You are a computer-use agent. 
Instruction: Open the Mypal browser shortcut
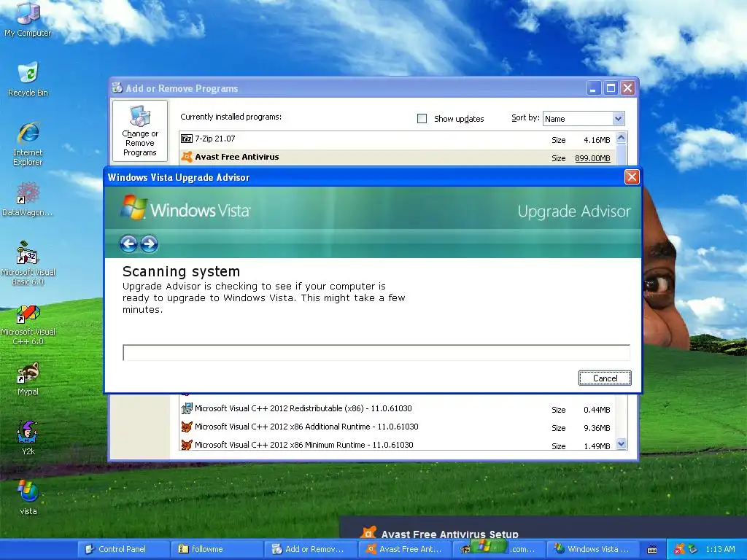(28, 379)
